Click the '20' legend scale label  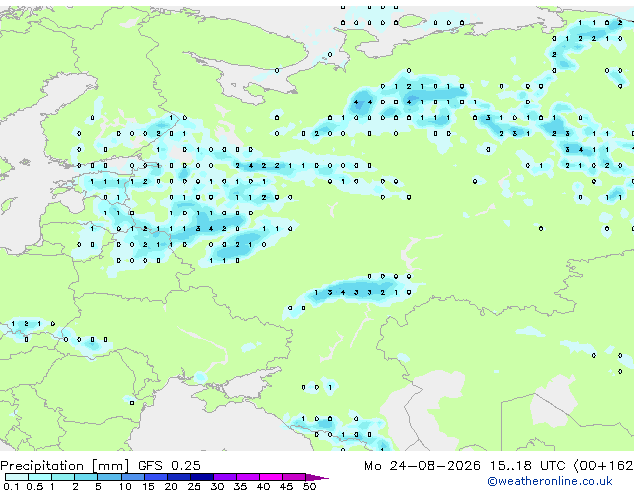pyautogui.click(x=171, y=486)
